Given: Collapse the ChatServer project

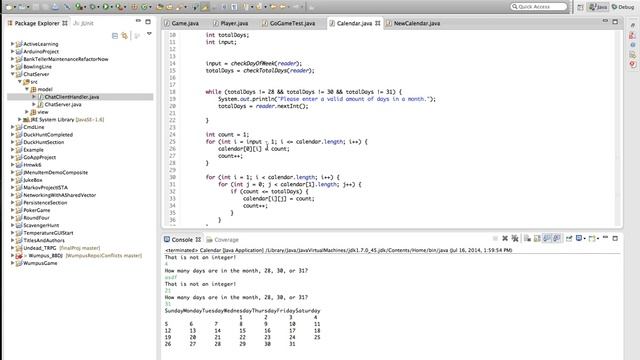Looking at the screenshot, I should pos(13,74).
